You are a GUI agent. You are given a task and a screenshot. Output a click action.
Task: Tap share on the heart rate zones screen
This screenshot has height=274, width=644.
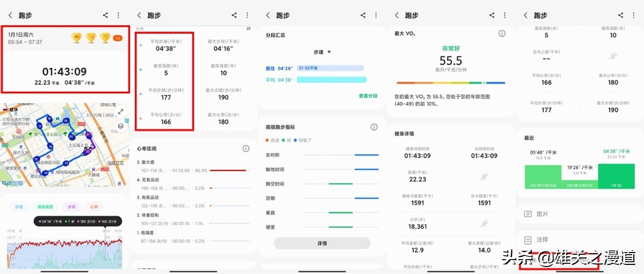click(x=235, y=16)
